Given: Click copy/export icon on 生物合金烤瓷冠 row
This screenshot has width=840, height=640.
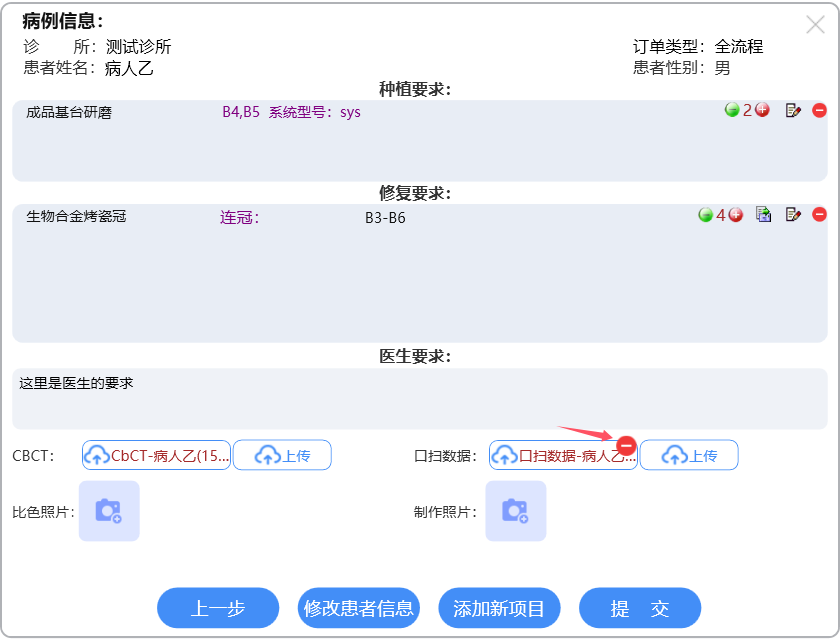Looking at the screenshot, I should (764, 214).
